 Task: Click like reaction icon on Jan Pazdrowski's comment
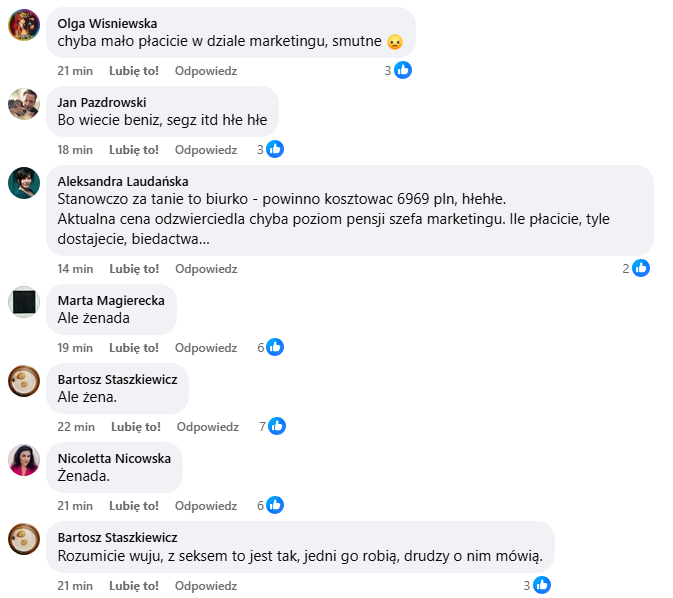click(x=275, y=149)
